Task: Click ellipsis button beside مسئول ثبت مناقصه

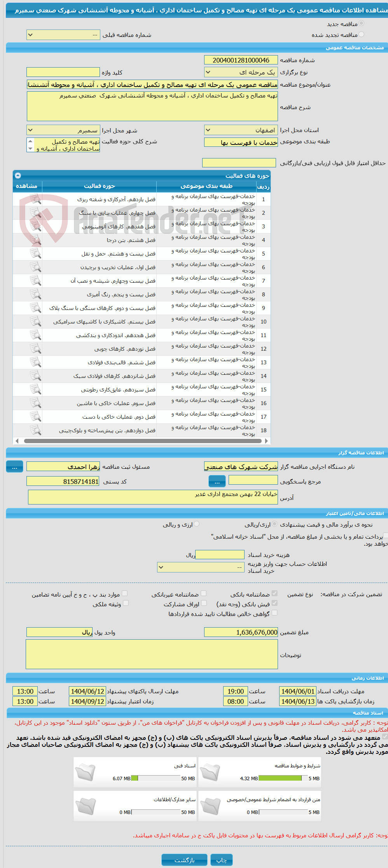Action: point(14,466)
